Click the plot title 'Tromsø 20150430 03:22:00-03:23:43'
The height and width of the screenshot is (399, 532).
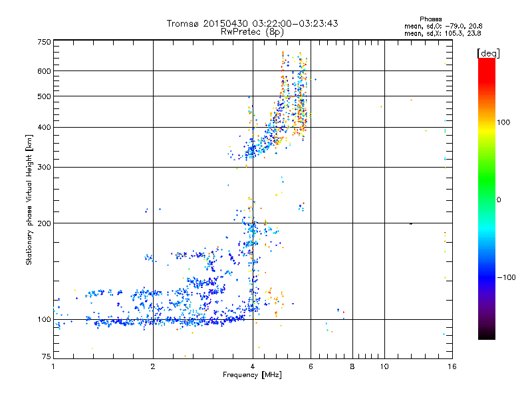[x=252, y=23]
